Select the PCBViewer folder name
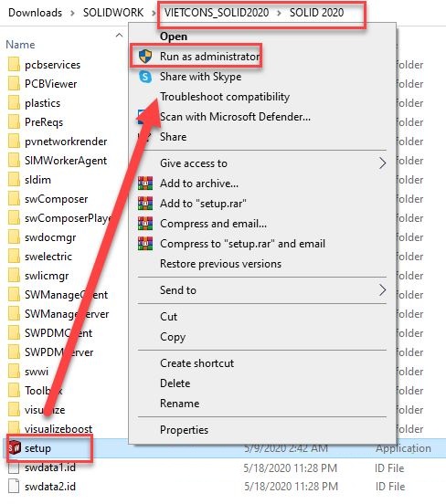The image size is (446, 504). point(51,84)
